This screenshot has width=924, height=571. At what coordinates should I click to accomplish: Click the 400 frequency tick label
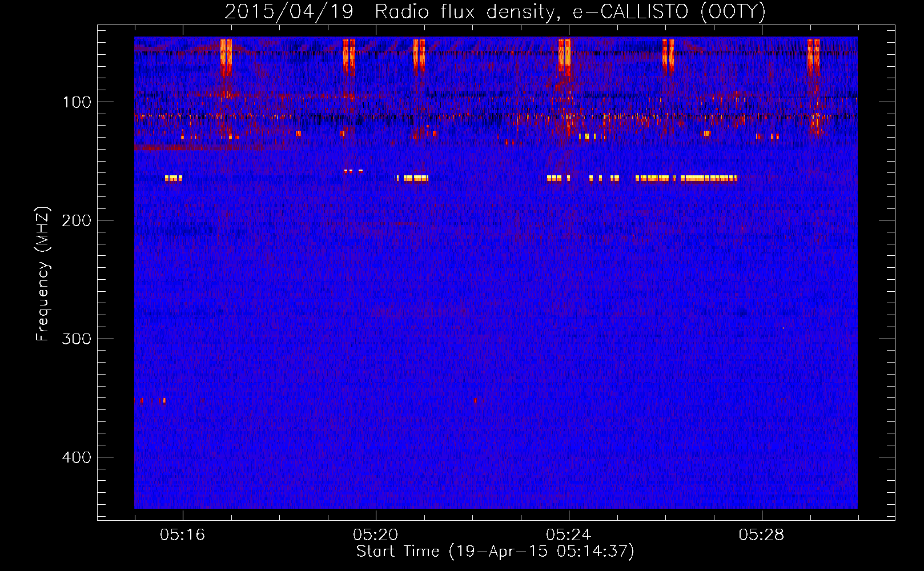[77, 457]
